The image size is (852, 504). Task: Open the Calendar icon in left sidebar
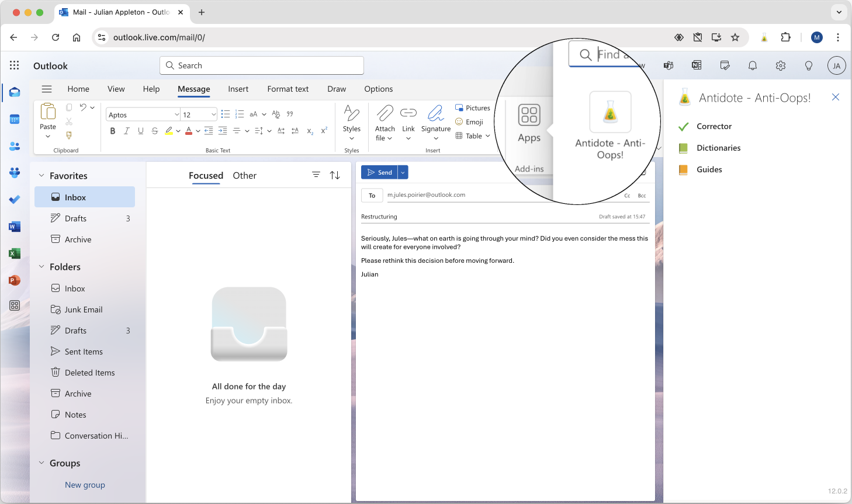click(x=15, y=120)
